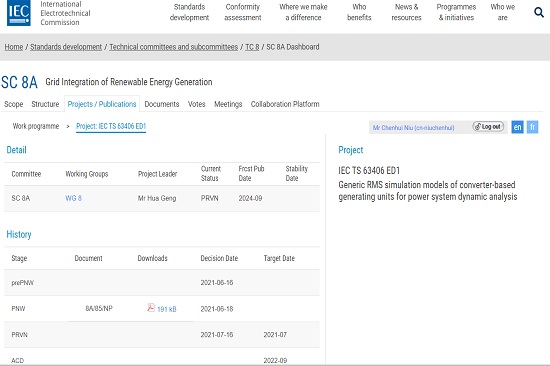The width and height of the screenshot is (550, 366).
Task: Expand Programmes & initiatives menu
Action: (456, 12)
